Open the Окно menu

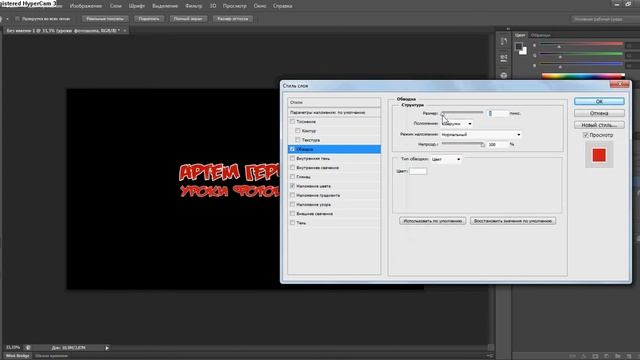(260, 6)
